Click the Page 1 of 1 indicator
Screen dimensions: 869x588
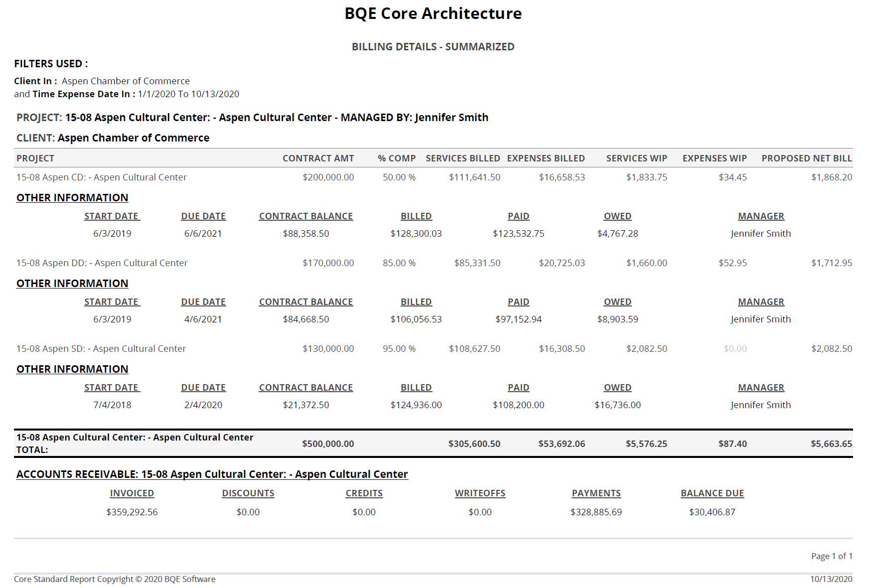click(832, 556)
